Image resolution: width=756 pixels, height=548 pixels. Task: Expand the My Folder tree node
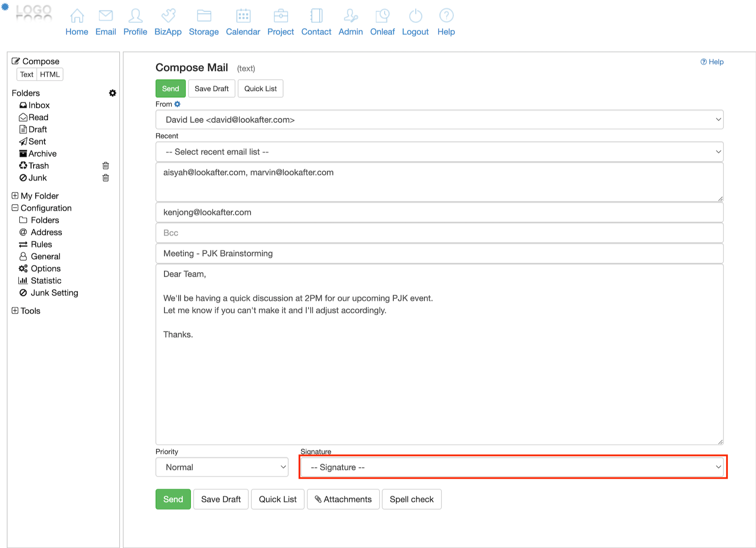pos(15,196)
